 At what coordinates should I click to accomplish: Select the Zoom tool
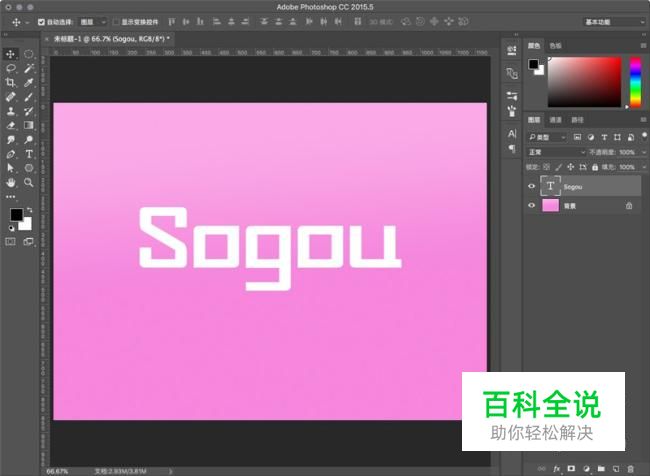coord(28,182)
